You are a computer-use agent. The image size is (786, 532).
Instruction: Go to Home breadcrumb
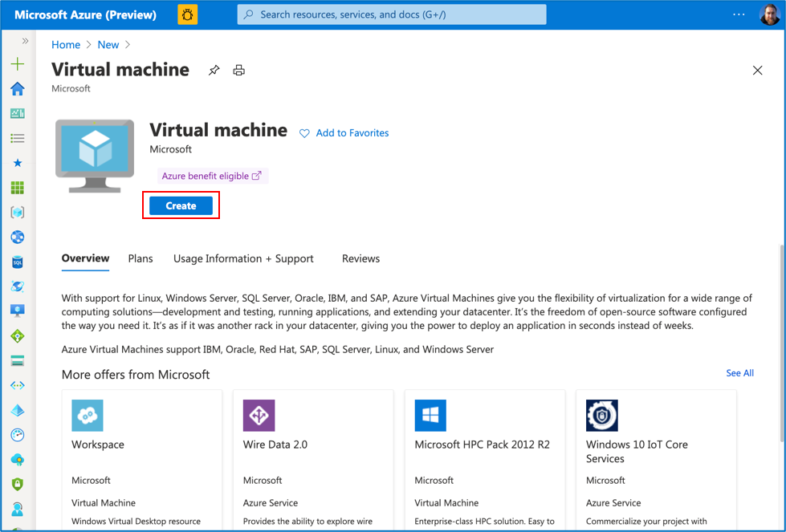pos(66,45)
